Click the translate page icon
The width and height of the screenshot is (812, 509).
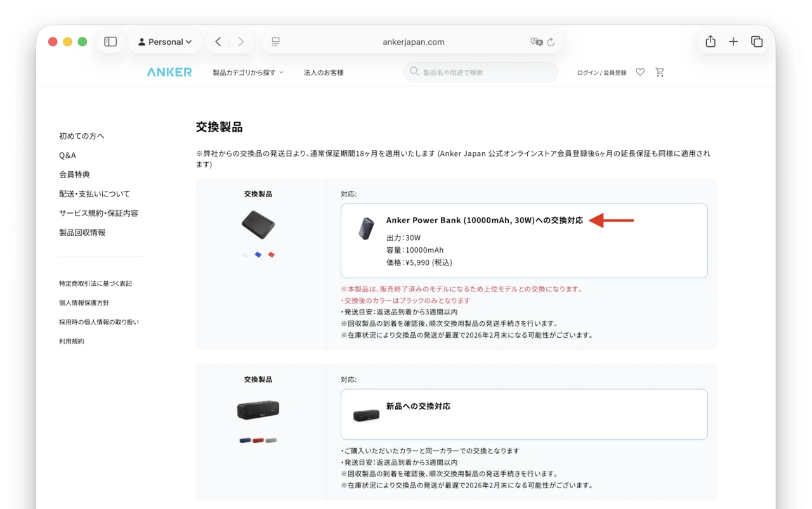point(537,42)
